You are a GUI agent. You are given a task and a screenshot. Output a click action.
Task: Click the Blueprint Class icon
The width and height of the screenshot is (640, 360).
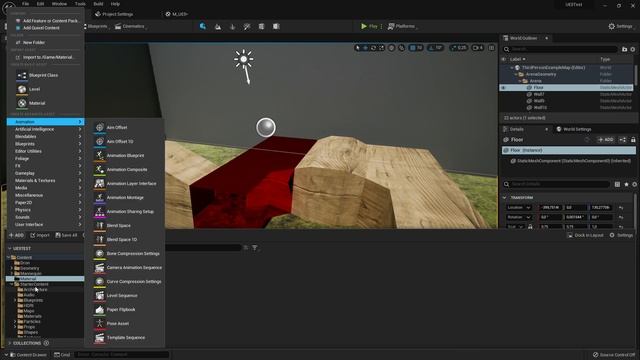pyautogui.click(x=22, y=75)
